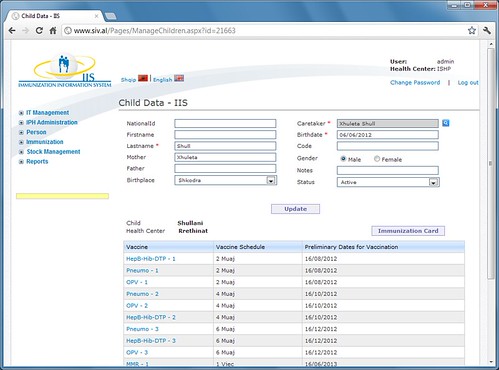Click the Birthdate field 06/06/2012
The height and width of the screenshot is (370, 499).
[x=388, y=135]
